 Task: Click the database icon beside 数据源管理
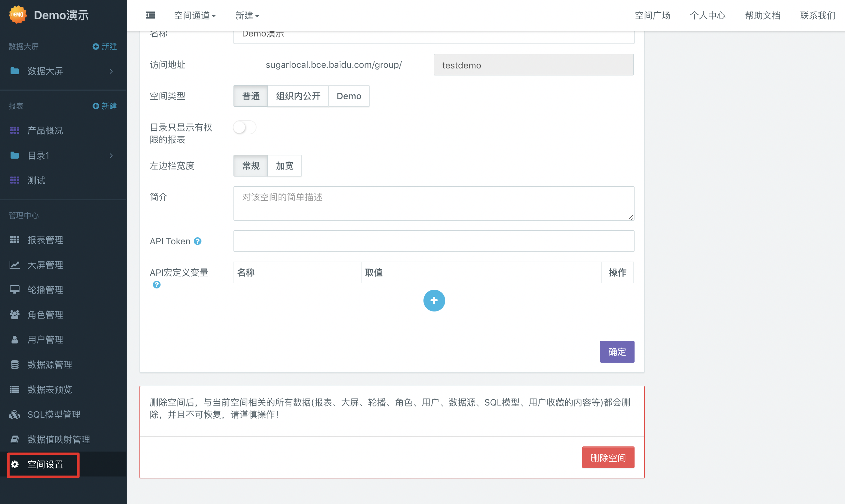click(x=15, y=365)
